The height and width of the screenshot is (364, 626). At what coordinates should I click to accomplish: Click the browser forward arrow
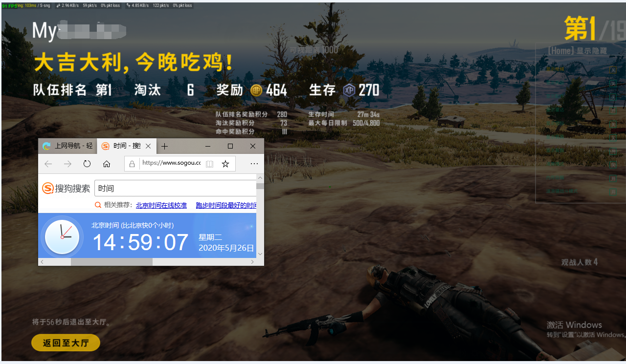tap(67, 164)
